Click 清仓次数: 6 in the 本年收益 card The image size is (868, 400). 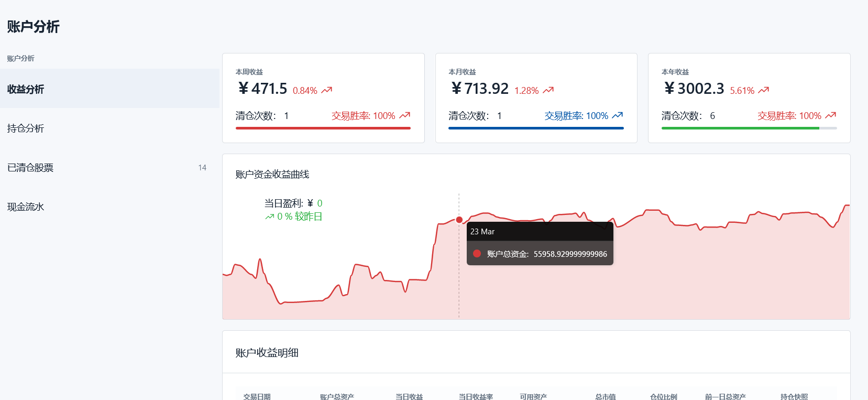tap(688, 116)
